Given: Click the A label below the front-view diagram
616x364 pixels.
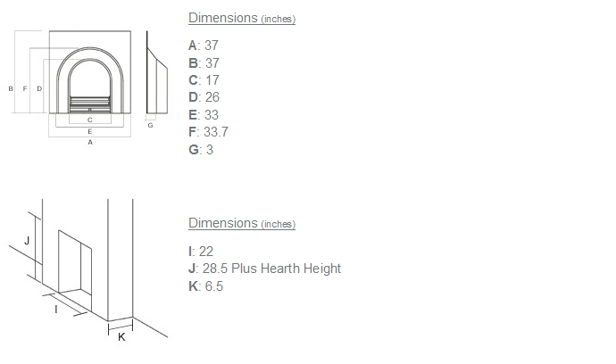Looking at the screenshot, I should (90, 143).
